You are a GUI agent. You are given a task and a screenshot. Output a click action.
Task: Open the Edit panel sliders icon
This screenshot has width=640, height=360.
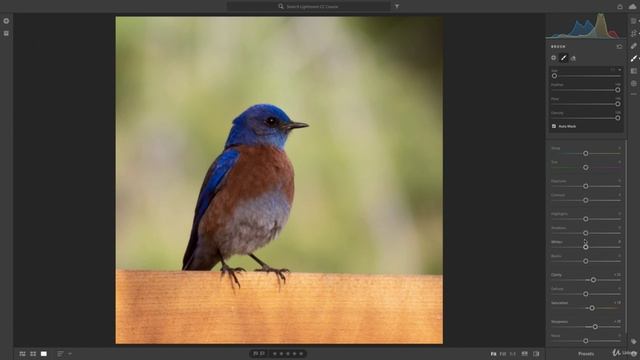click(x=633, y=21)
